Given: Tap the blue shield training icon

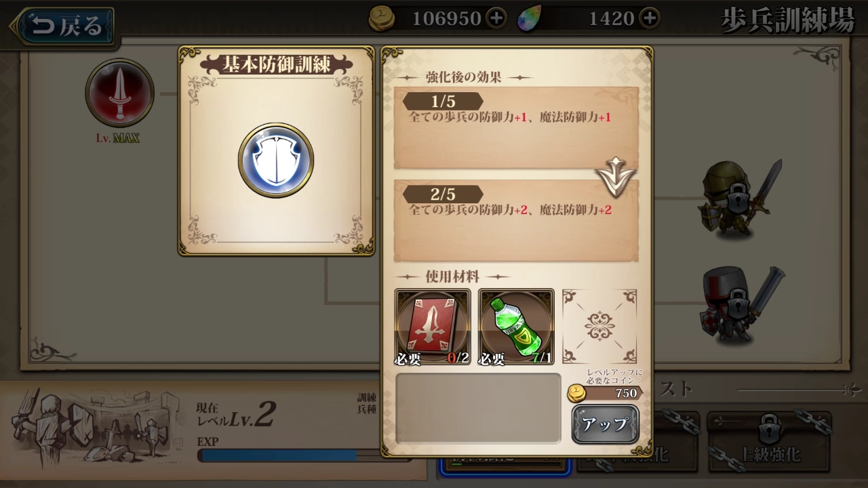Looking at the screenshot, I should pos(275,160).
